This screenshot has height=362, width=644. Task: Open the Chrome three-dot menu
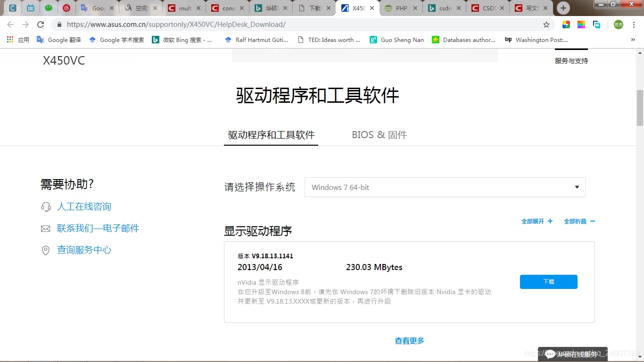pyautogui.click(x=634, y=25)
